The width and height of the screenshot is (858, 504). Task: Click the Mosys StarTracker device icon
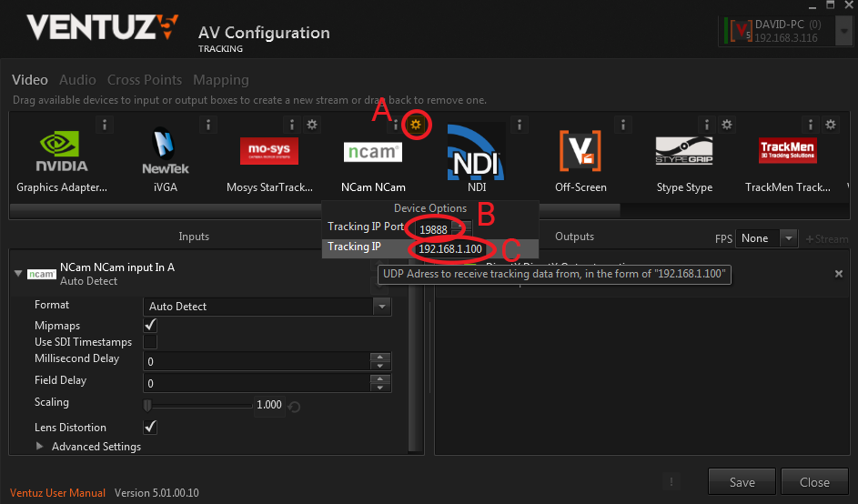[268, 151]
